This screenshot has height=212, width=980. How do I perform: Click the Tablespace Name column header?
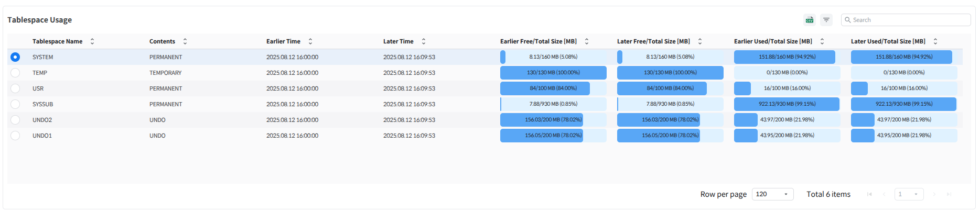pos(57,41)
